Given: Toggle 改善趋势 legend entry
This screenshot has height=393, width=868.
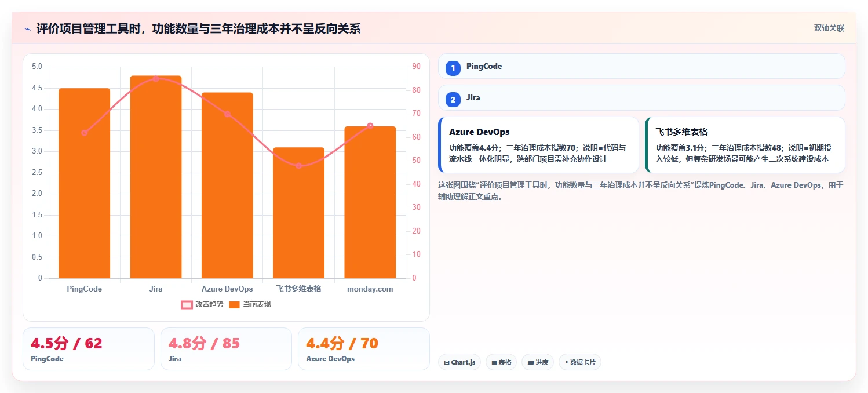Looking at the screenshot, I should (202, 304).
